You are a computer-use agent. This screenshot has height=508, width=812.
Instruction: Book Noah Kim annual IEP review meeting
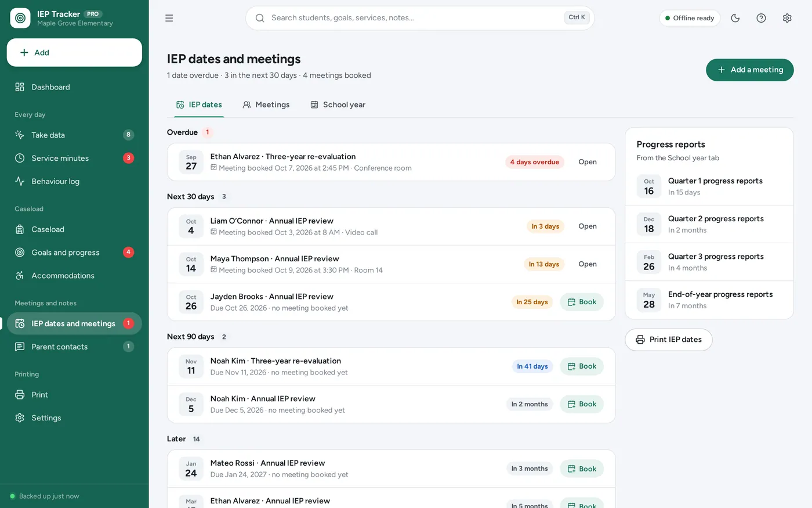(582, 404)
